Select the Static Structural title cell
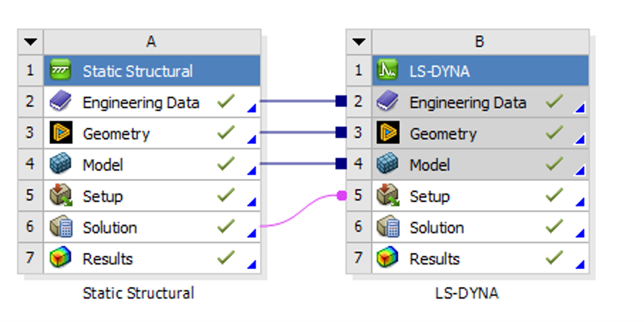Image resolution: width=644 pixels, height=322 pixels. 152,71
